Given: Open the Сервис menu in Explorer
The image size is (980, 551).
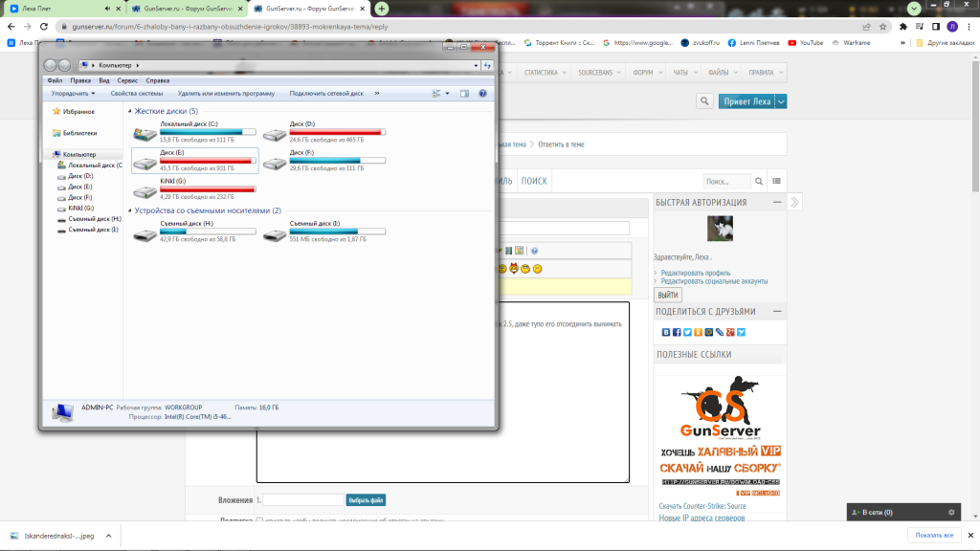Looking at the screenshot, I should click(127, 81).
